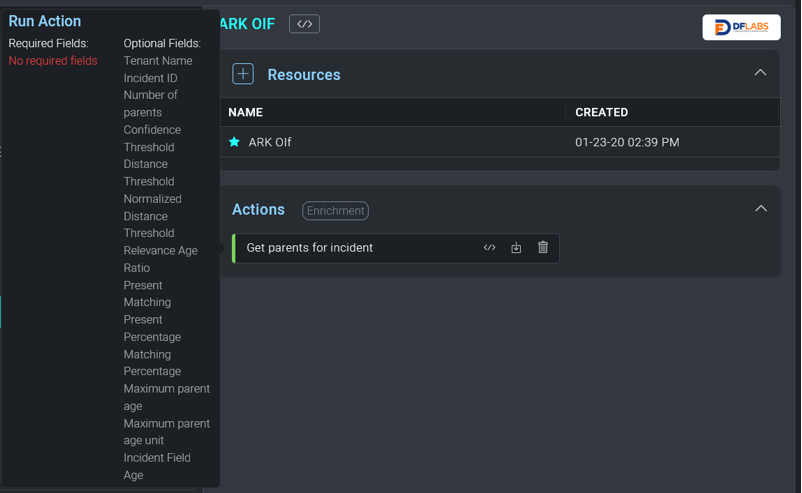
Task: Click the star icon next to ARK OIf
Action: tap(235, 142)
